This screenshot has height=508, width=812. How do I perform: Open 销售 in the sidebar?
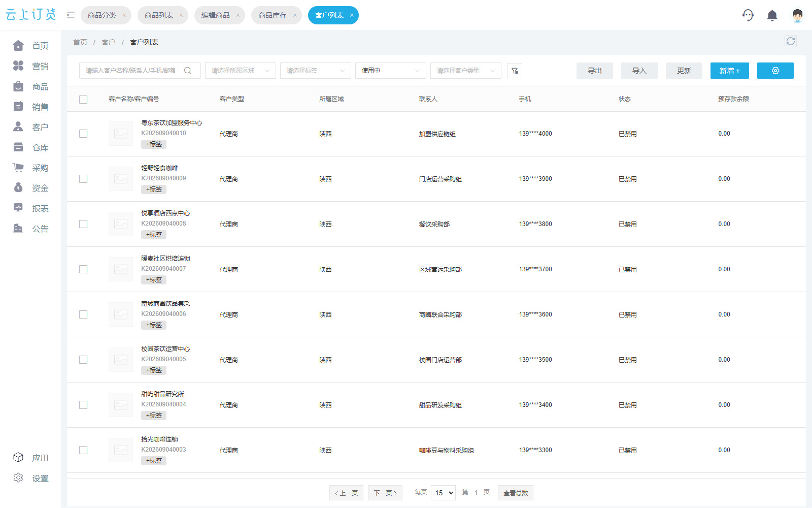tap(30, 107)
